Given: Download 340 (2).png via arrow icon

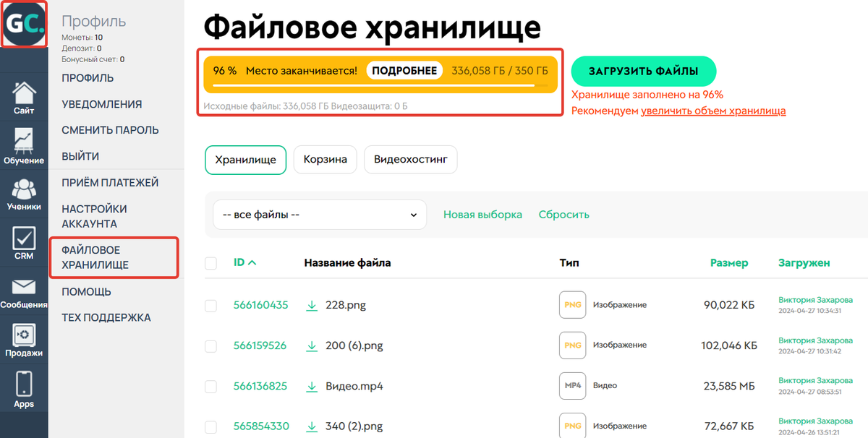Looking at the screenshot, I should (x=312, y=426).
